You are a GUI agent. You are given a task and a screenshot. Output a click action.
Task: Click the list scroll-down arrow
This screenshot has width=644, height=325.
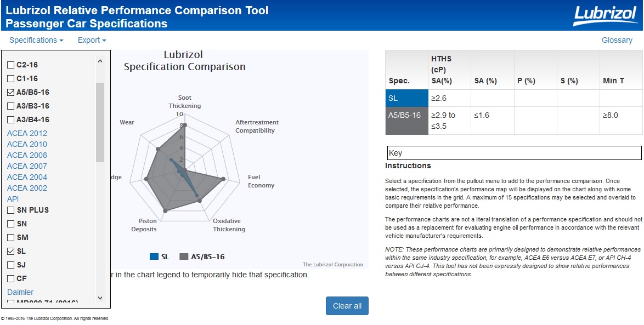100,298
